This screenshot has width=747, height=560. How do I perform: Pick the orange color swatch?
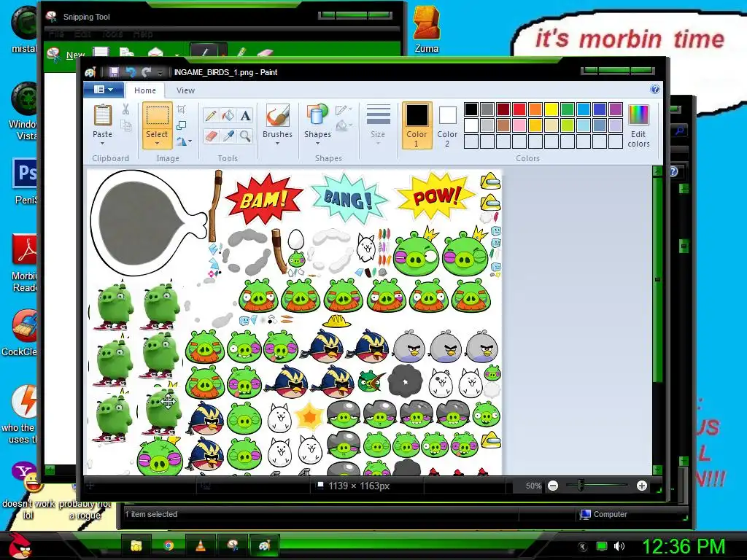(x=535, y=109)
